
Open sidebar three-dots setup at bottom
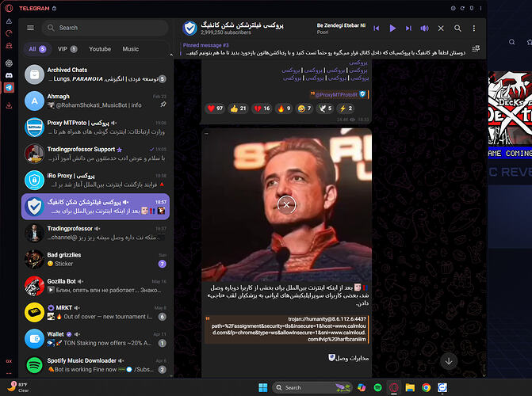pos(10,373)
